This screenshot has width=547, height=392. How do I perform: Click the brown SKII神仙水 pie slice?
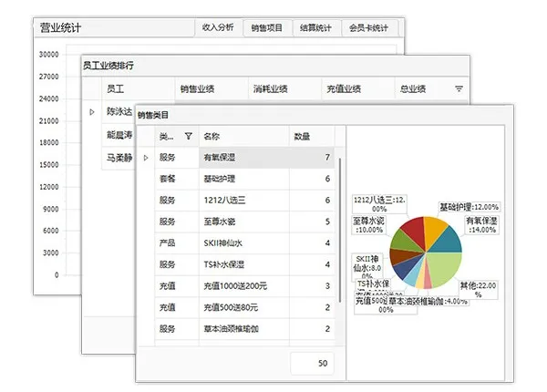[401, 255]
